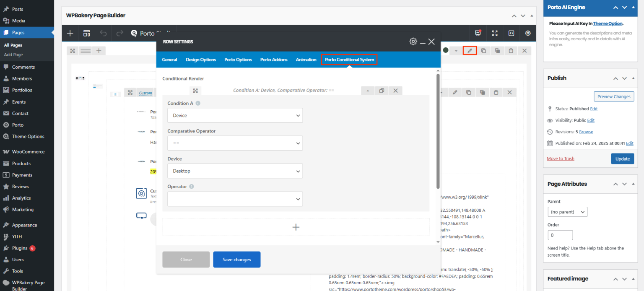Edit the page Visibility setting
The width and height of the screenshot is (644, 291).
click(x=591, y=120)
